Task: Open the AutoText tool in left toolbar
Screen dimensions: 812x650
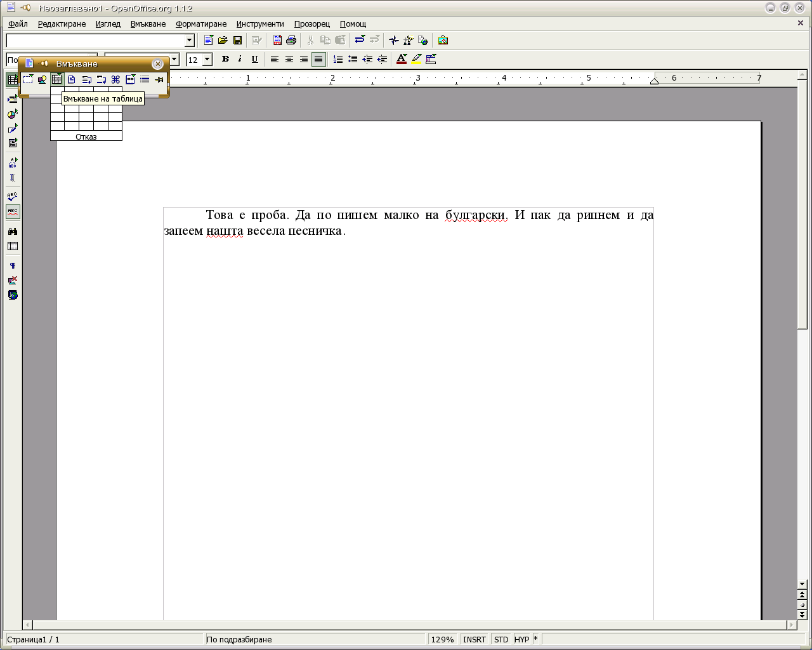Action: pyautogui.click(x=13, y=163)
